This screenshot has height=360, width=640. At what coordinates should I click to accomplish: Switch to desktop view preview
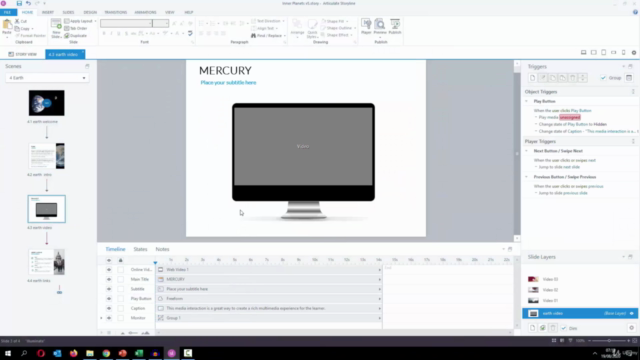584,53
